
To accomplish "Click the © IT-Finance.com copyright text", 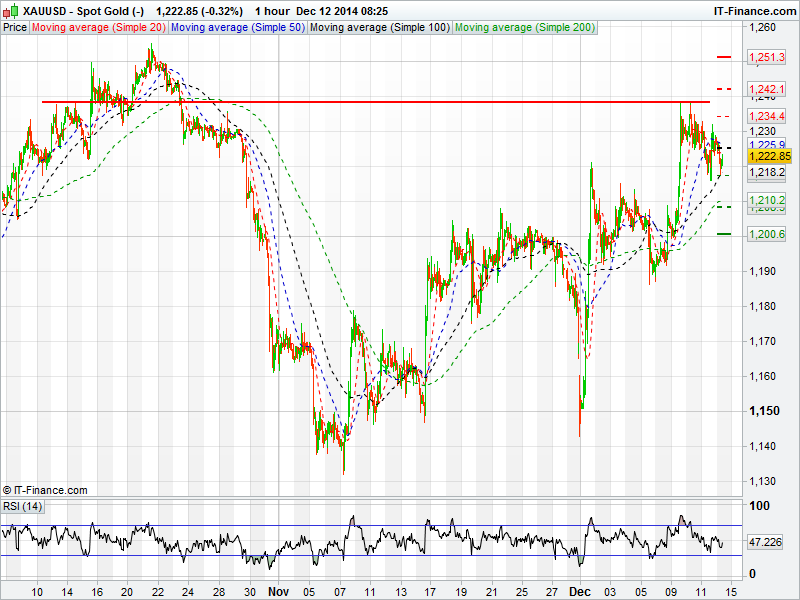I will click(x=45, y=490).
